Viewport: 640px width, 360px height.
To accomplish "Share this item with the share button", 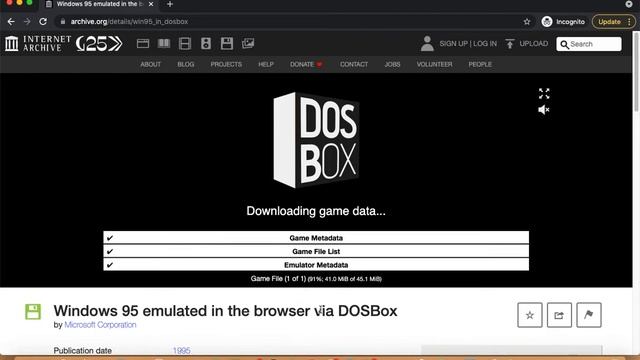I will (x=559, y=315).
